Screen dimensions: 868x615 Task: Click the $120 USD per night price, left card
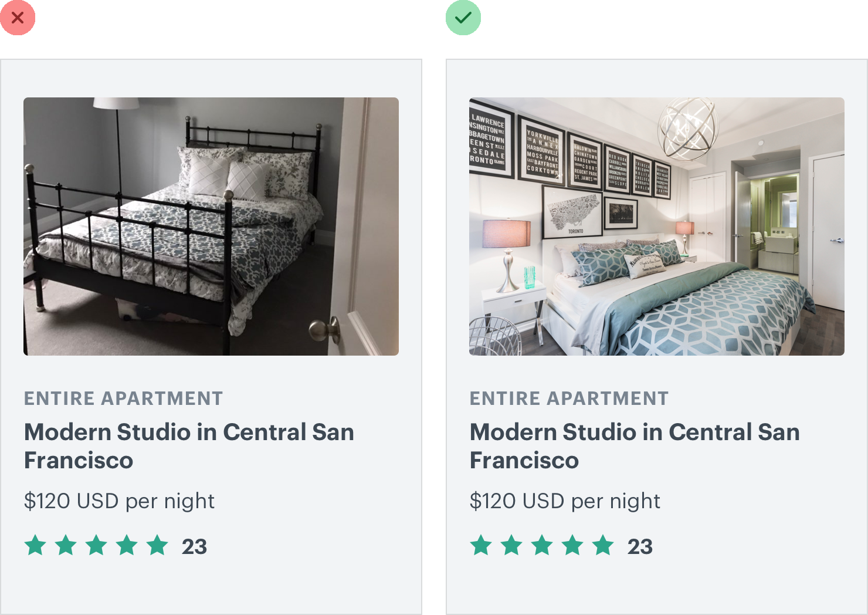click(119, 501)
